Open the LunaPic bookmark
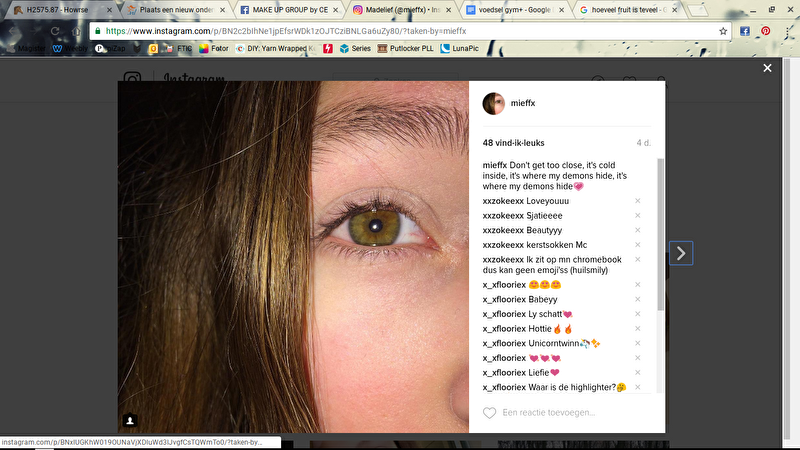 (x=460, y=48)
